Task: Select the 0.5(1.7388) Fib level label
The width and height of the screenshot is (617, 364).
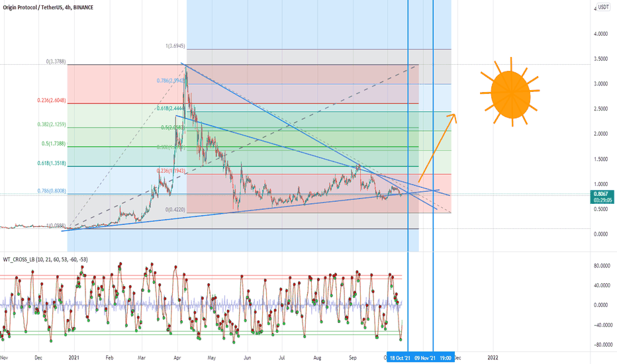Action: click(54, 144)
